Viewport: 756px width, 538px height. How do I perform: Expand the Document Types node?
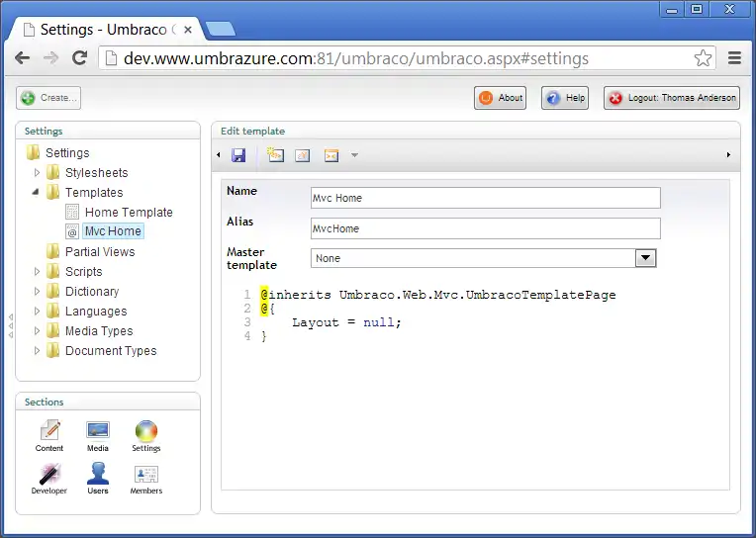coord(37,350)
